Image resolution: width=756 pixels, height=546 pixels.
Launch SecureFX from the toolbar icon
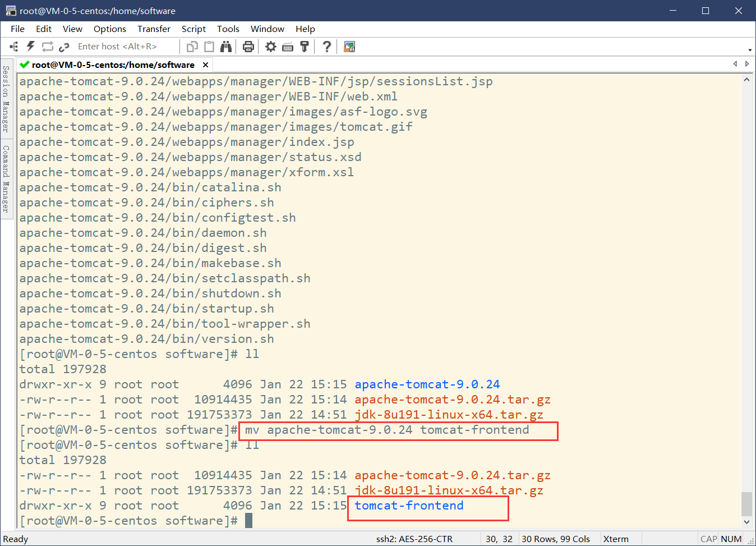[349, 47]
